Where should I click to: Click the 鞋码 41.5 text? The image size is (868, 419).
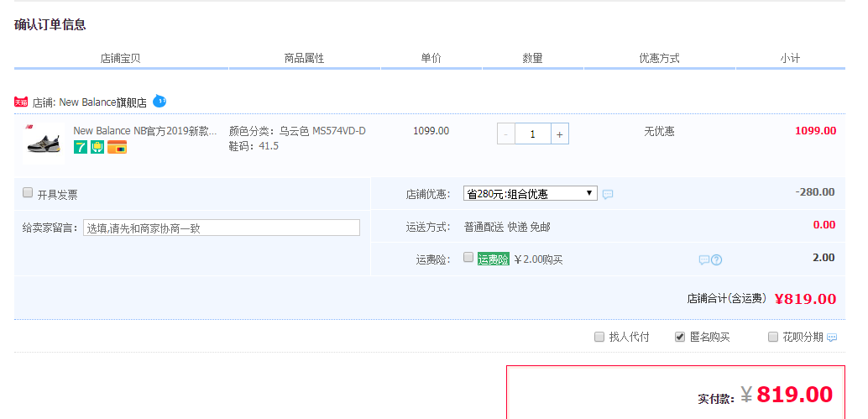[254, 146]
